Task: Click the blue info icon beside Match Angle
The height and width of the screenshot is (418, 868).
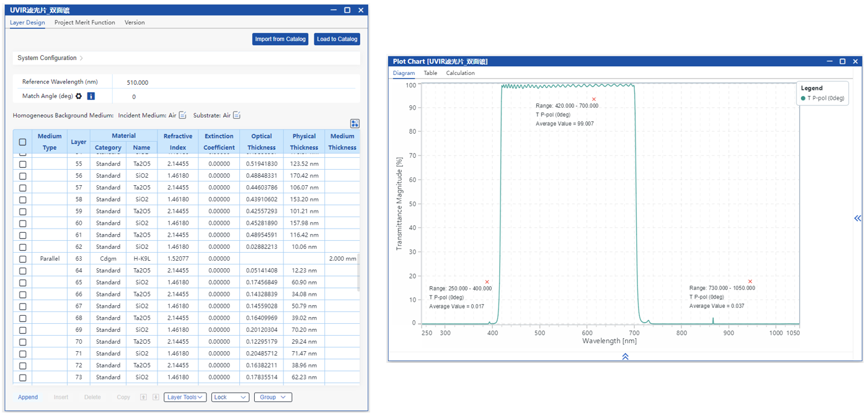Action: [91, 96]
